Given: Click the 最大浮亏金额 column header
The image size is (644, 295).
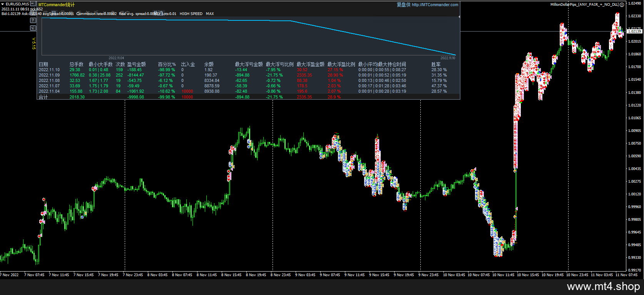Looking at the screenshot, I should 249,64.
